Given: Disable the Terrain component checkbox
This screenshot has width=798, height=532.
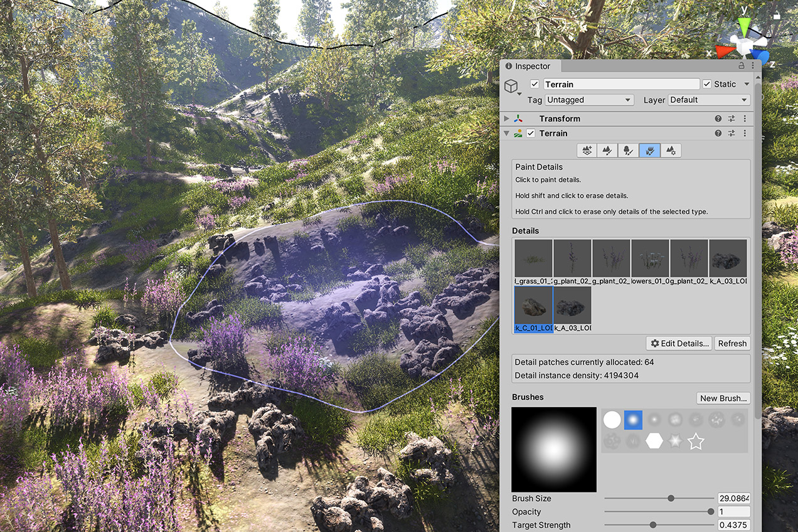Looking at the screenshot, I should click(x=531, y=133).
